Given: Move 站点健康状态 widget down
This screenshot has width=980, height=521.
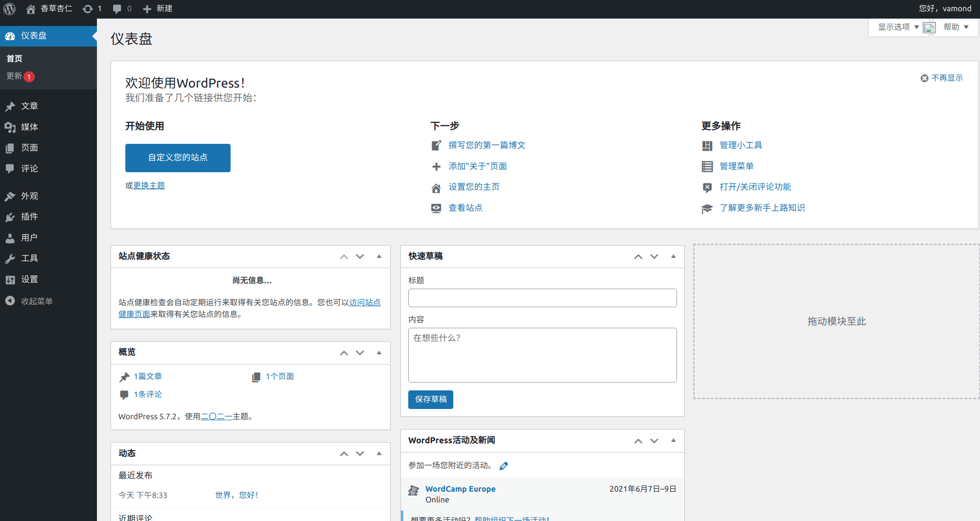Looking at the screenshot, I should tap(360, 257).
